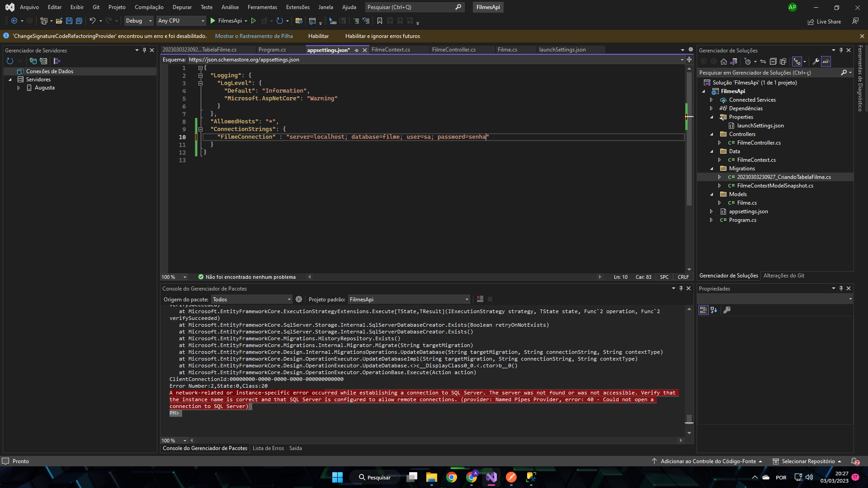This screenshot has width=868, height=488.
Task: Click Selecionar Repositório in status bar
Action: pos(807,461)
